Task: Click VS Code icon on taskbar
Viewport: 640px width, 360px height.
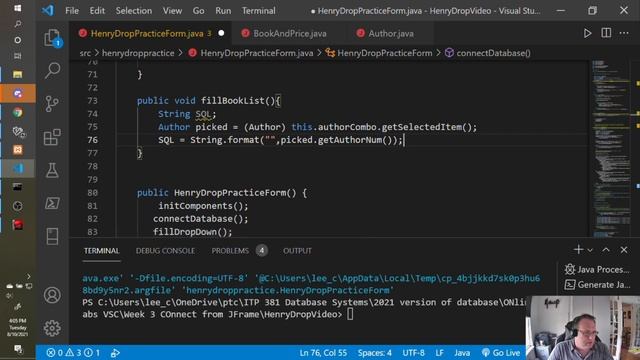Action: pyautogui.click(x=18, y=168)
